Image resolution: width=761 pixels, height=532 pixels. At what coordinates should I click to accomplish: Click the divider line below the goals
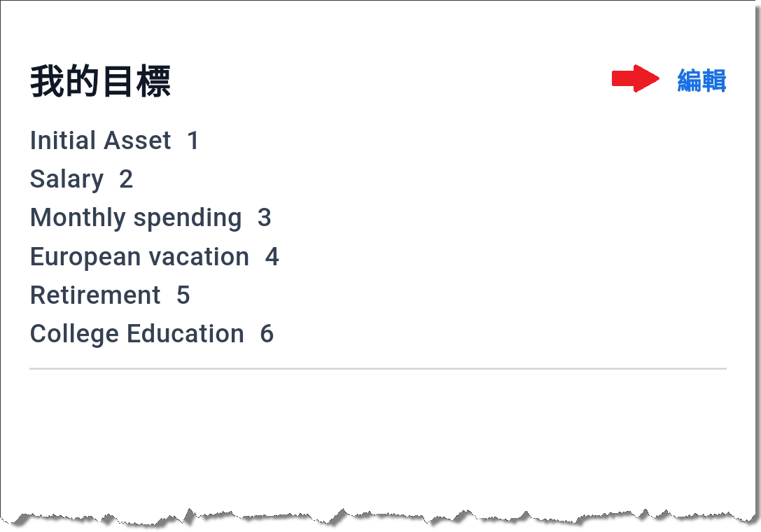[x=378, y=368]
